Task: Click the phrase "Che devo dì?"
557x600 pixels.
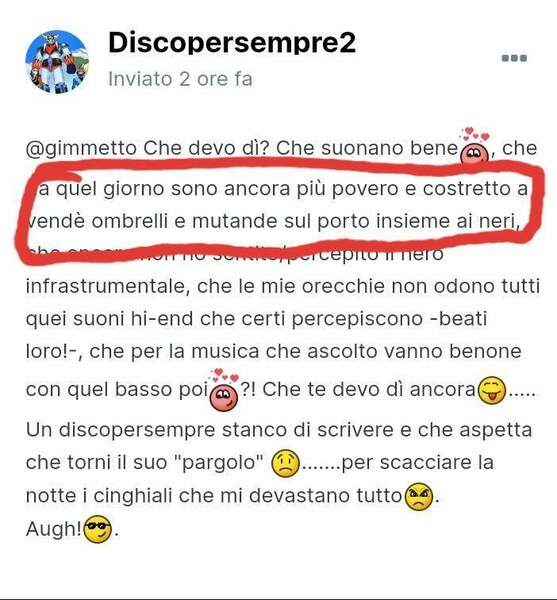Action: click(x=207, y=148)
